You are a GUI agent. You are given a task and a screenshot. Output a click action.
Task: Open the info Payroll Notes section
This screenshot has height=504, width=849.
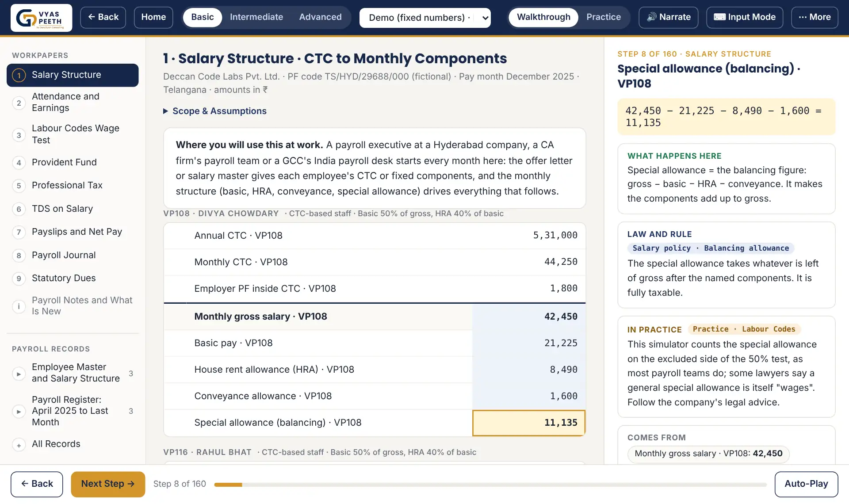click(73, 305)
